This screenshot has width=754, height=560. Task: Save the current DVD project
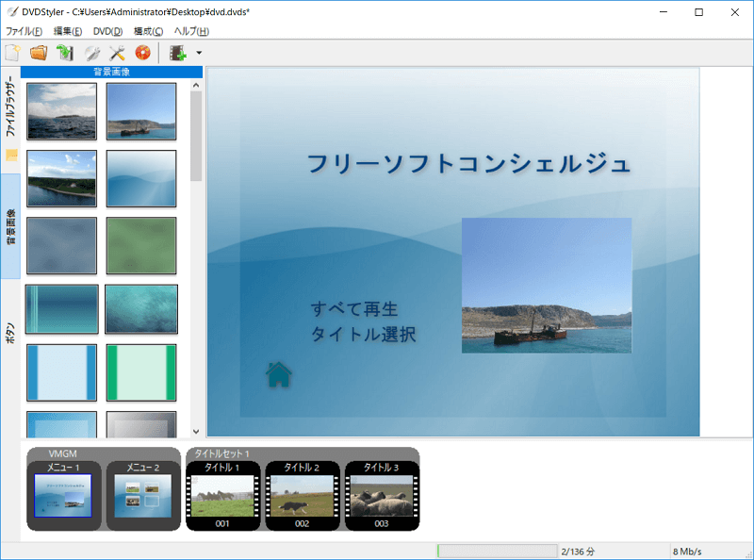[x=63, y=53]
